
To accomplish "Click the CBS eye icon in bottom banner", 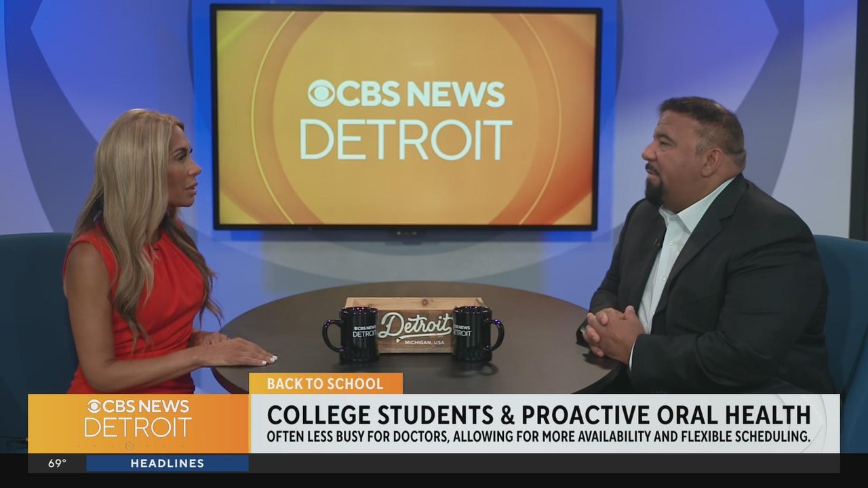I will pyautogui.click(x=94, y=407).
